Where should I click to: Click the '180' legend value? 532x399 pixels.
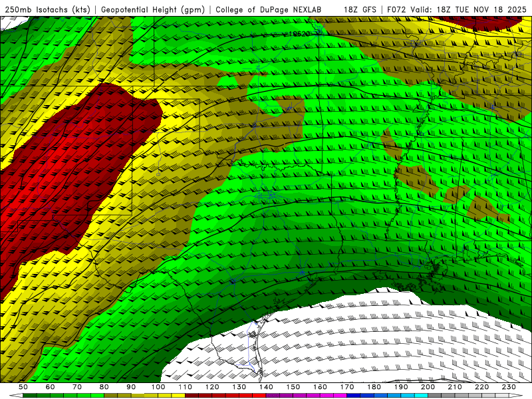(374, 387)
